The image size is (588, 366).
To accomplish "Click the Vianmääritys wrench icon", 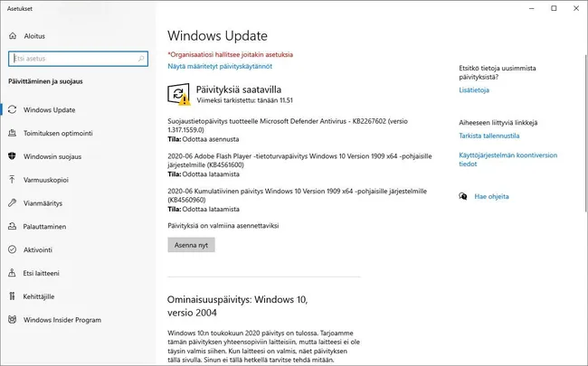I will pos(13,203).
